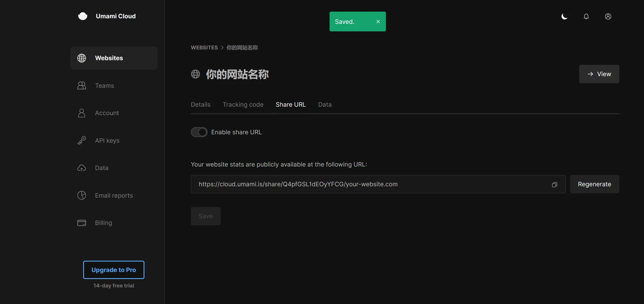Click the Regenerate button
This screenshot has height=304, width=644.
[594, 184]
